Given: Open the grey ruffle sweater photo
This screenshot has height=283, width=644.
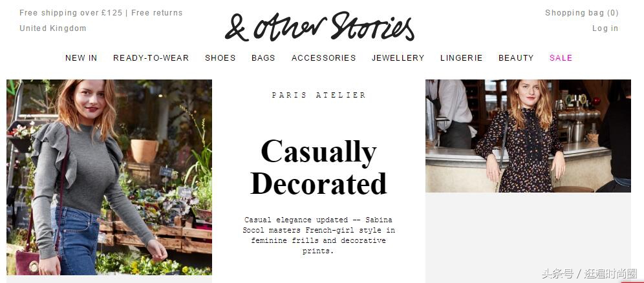Looking at the screenshot, I should (109, 177).
